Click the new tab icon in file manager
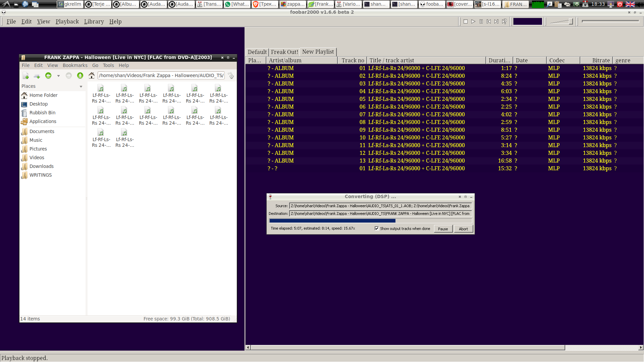The image size is (644, 362). click(37, 76)
